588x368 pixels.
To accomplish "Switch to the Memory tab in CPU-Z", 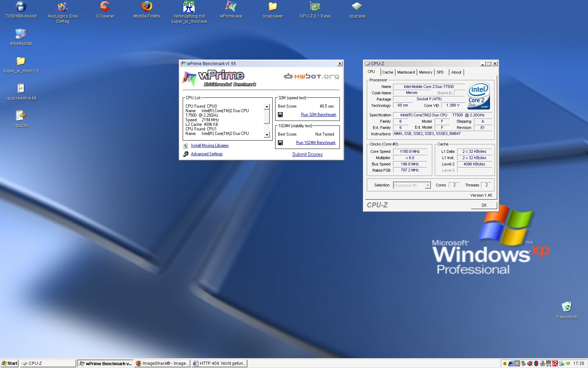I will point(426,72).
